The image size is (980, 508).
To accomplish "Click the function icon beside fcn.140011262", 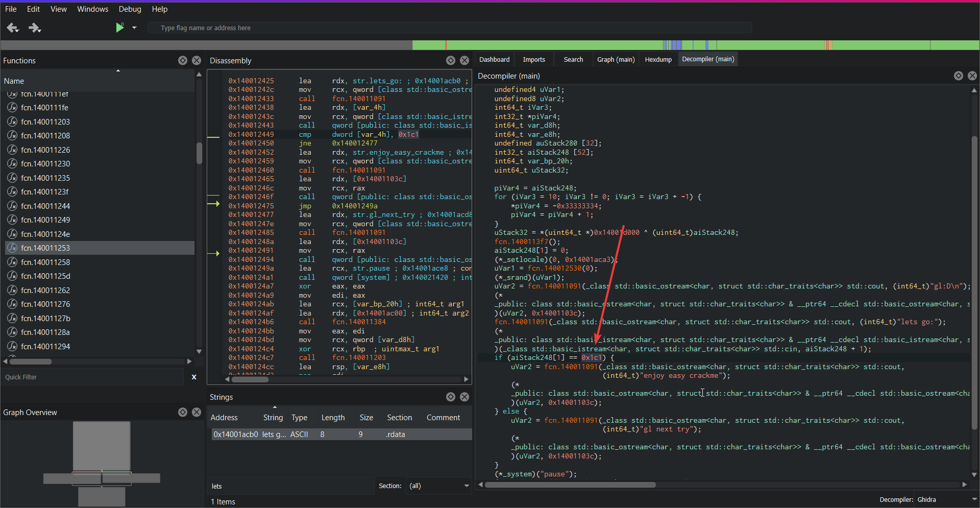I will point(12,290).
